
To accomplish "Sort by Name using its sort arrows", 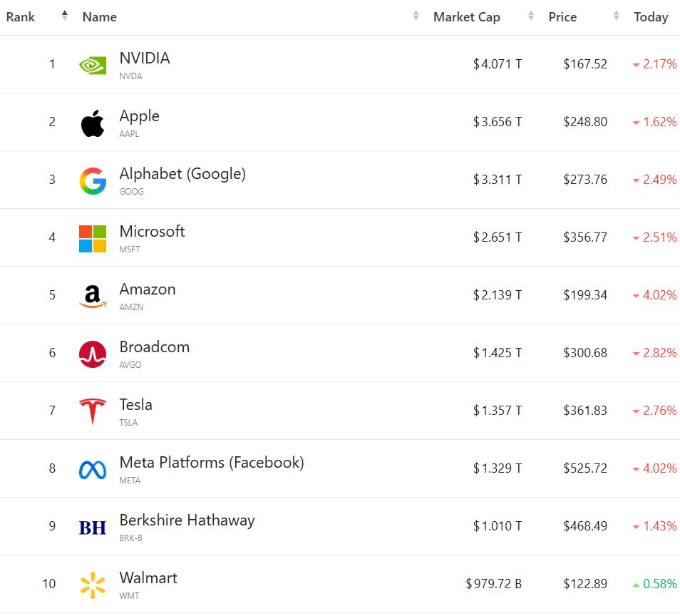I will point(416,16).
